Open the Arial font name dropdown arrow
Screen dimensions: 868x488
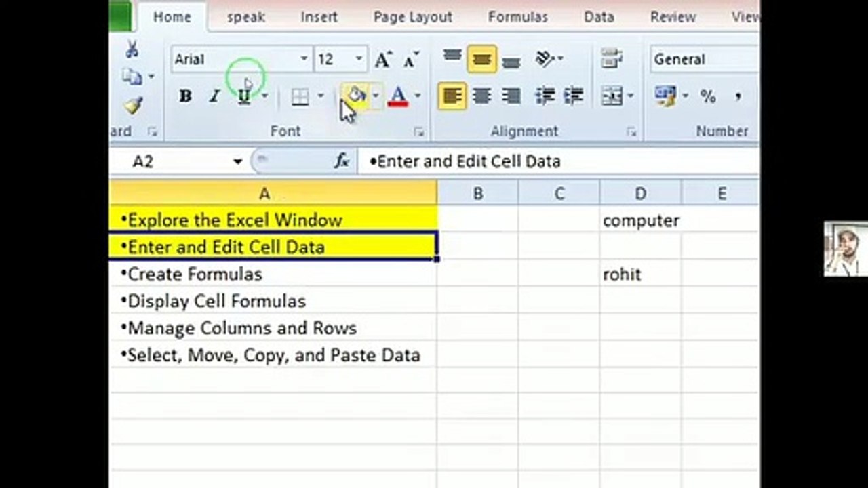304,60
